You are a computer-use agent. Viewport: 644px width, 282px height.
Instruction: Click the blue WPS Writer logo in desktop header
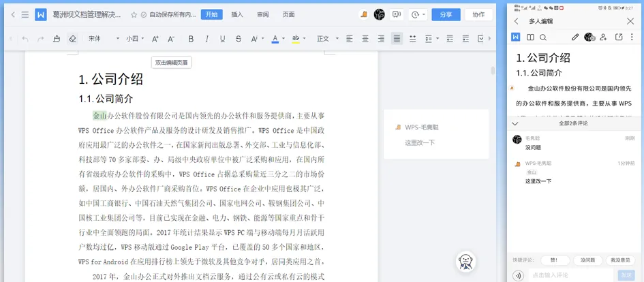(x=41, y=15)
